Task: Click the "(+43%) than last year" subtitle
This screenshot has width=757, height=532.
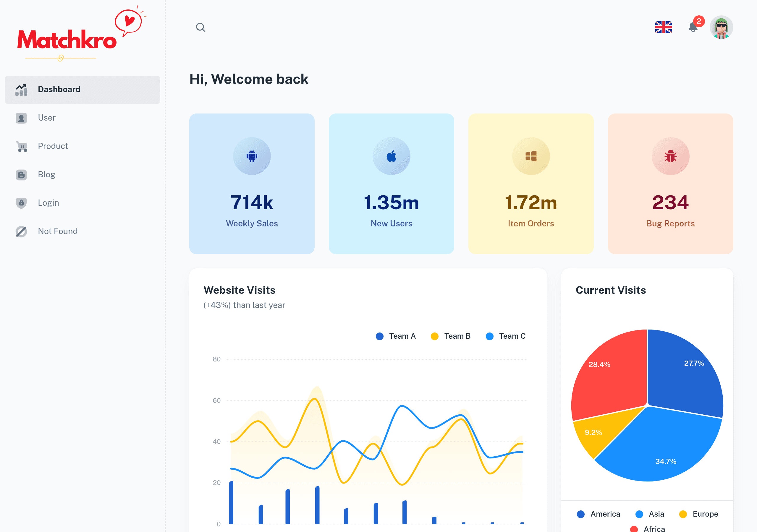Action: [x=244, y=305]
